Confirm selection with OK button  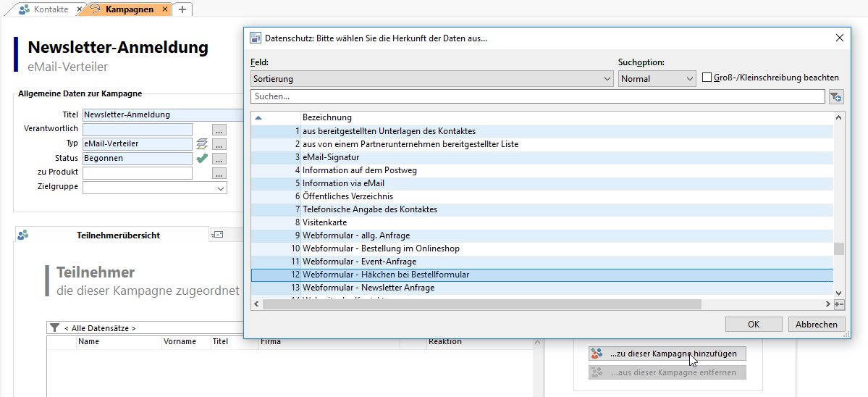[754, 325]
